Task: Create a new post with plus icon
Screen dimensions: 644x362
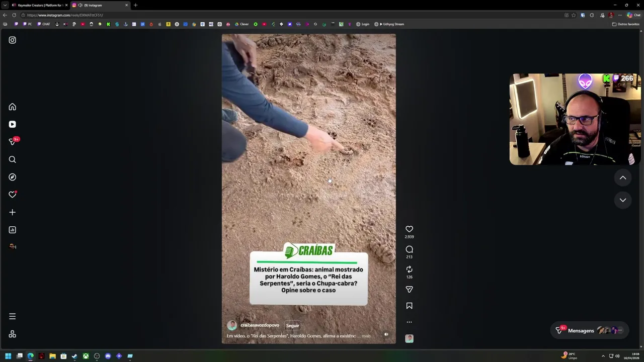Action: 12,212
